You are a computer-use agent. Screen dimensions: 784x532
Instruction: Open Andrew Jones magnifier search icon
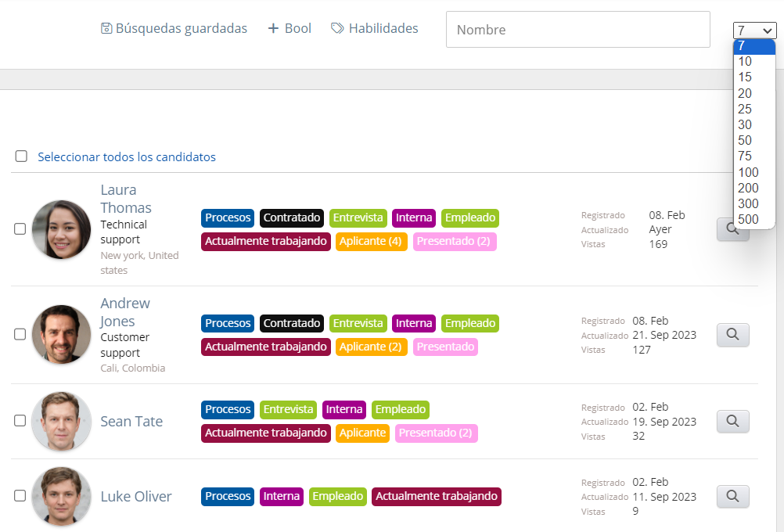(732, 335)
